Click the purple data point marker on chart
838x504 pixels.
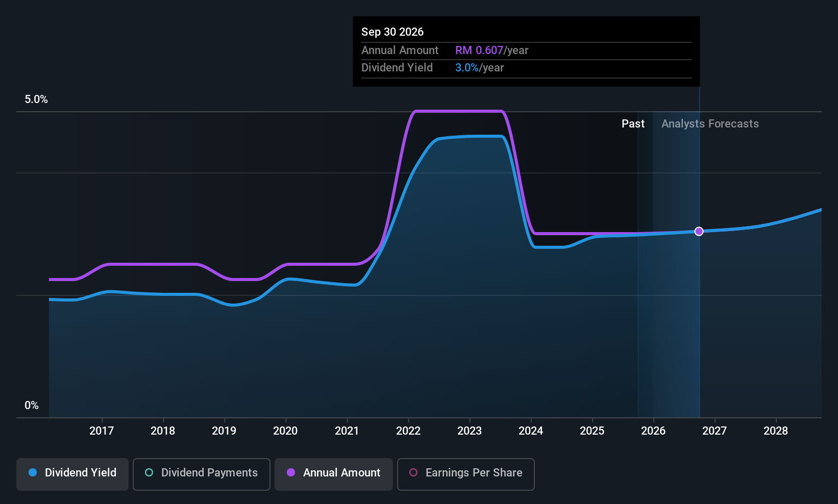pos(699,231)
